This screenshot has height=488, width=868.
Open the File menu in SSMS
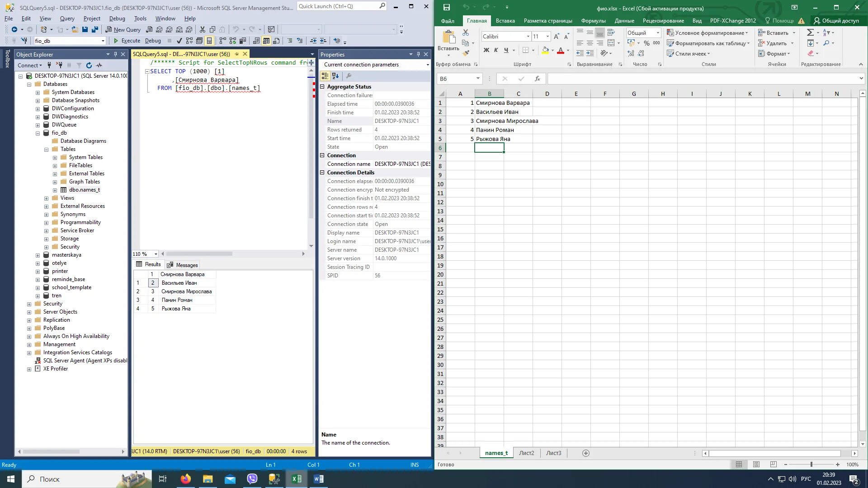(9, 19)
